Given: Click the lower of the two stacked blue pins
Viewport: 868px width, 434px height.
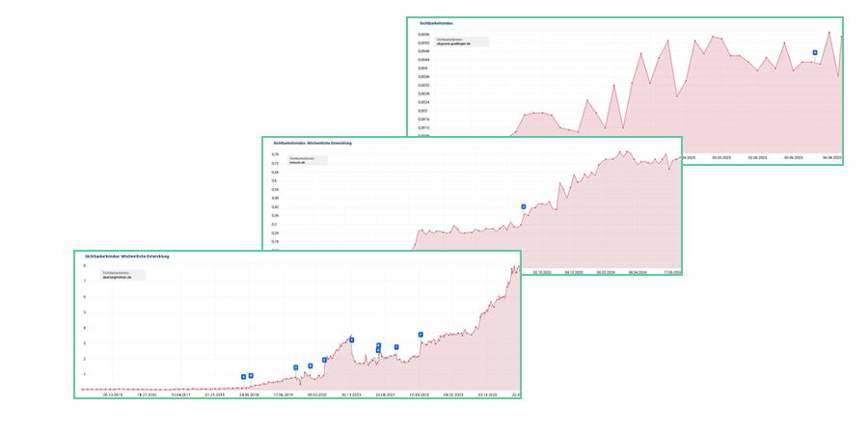Looking at the screenshot, I should tap(378, 351).
